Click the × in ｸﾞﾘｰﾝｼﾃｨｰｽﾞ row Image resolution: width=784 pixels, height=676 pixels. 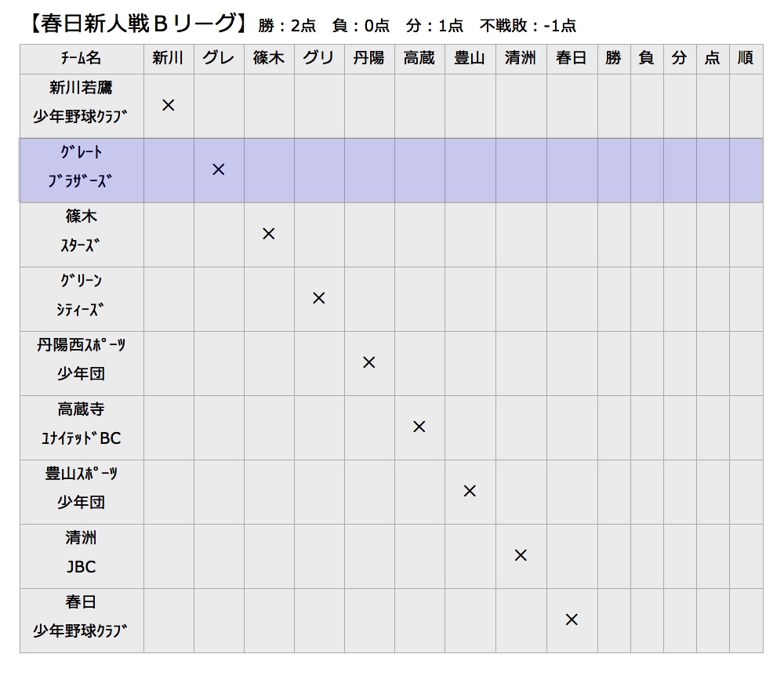click(318, 299)
